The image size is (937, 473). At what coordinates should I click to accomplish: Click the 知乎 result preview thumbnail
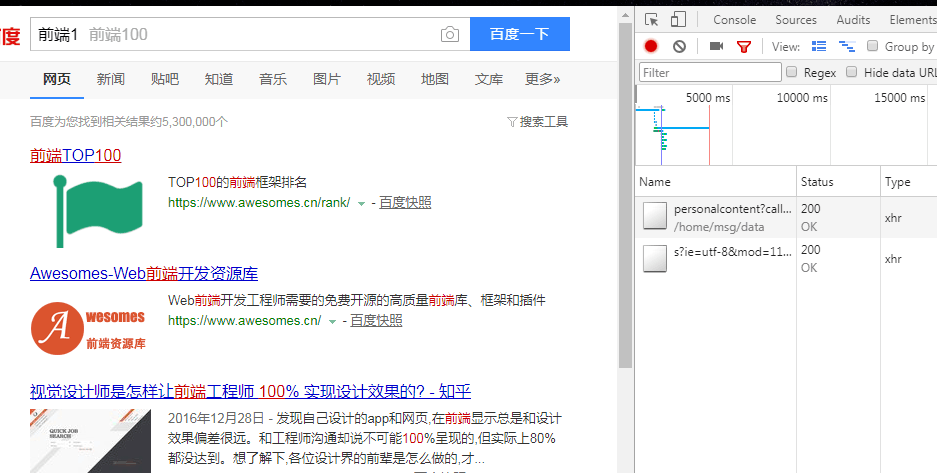tap(90, 441)
